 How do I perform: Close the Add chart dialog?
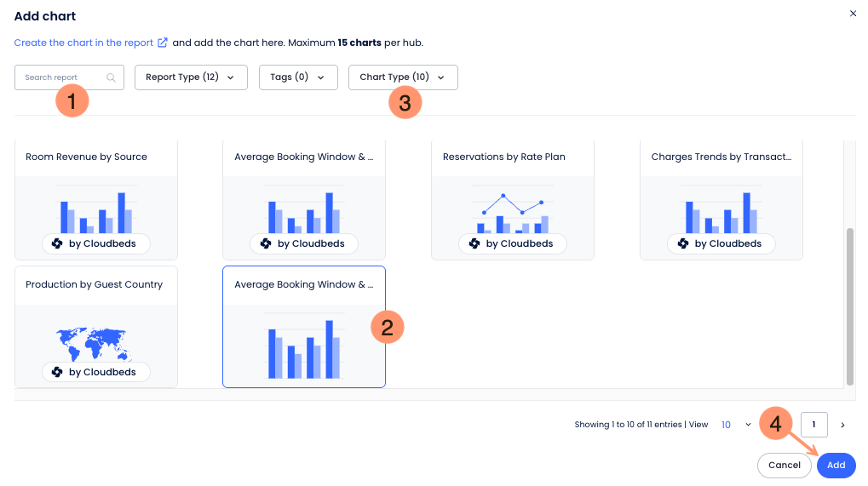point(853,14)
